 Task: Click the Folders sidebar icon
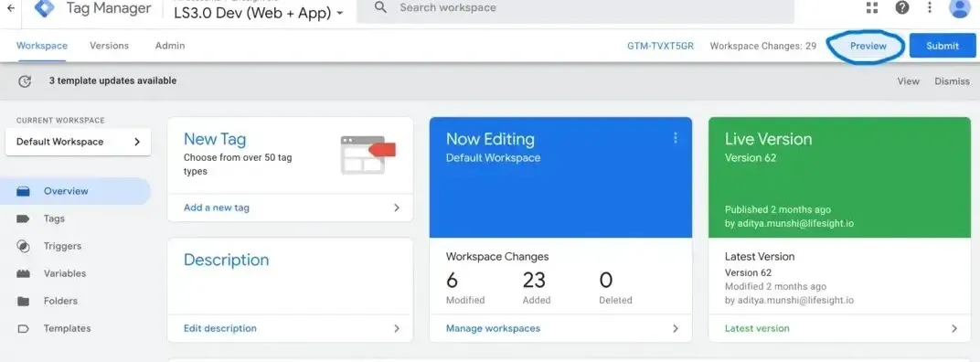point(23,302)
